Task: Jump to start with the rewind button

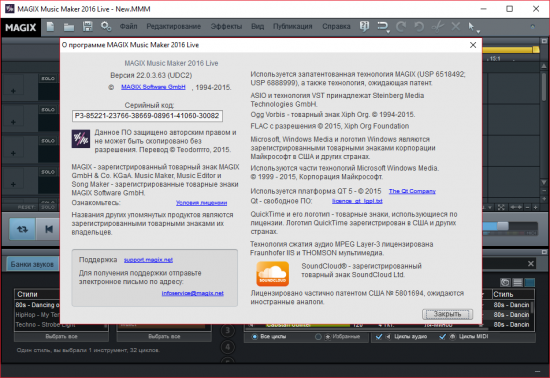Action: pyautogui.click(x=49, y=229)
